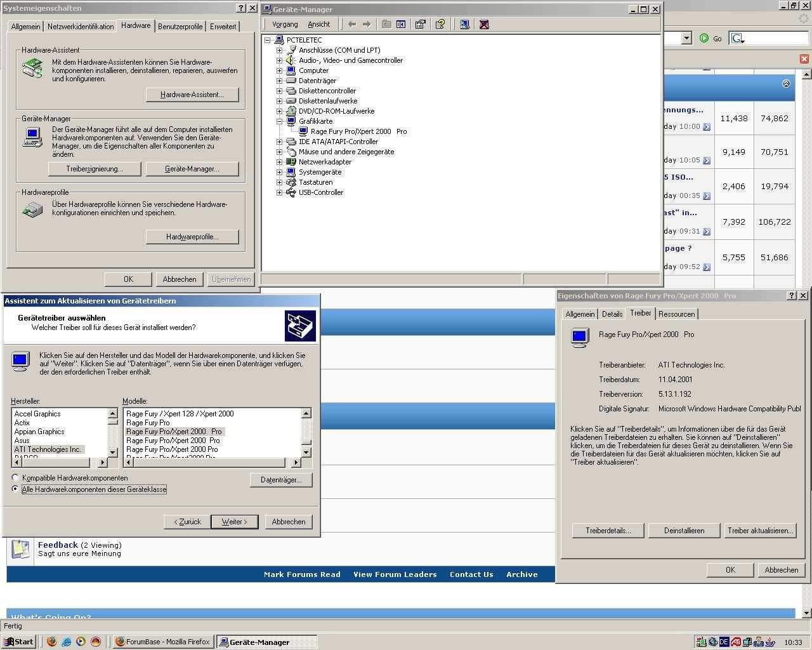This screenshot has height=650, width=812.
Task: Click ForumBase - Mozilla Firefox taskbar button
Action: tap(163, 642)
